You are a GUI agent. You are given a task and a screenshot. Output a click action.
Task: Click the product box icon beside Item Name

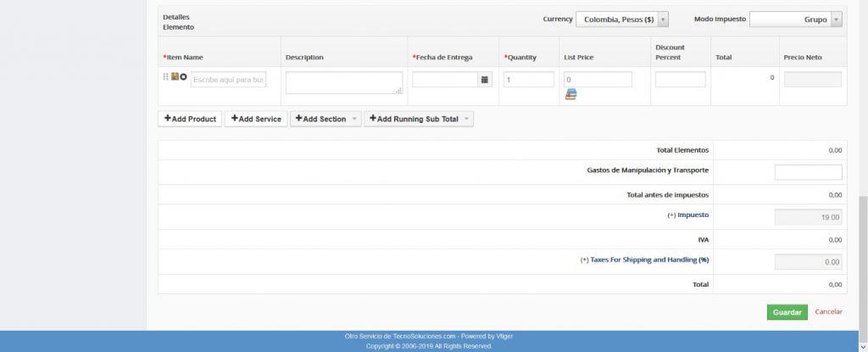coord(175,77)
